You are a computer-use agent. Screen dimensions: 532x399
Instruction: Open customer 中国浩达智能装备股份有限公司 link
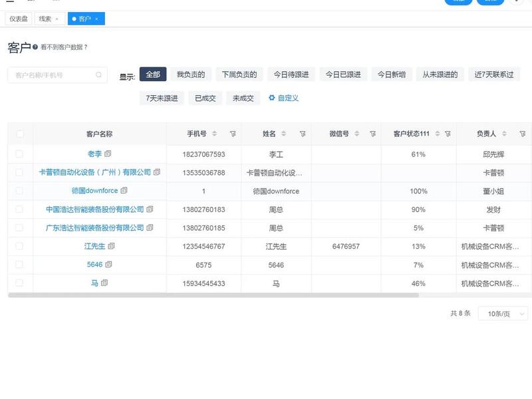pos(94,209)
